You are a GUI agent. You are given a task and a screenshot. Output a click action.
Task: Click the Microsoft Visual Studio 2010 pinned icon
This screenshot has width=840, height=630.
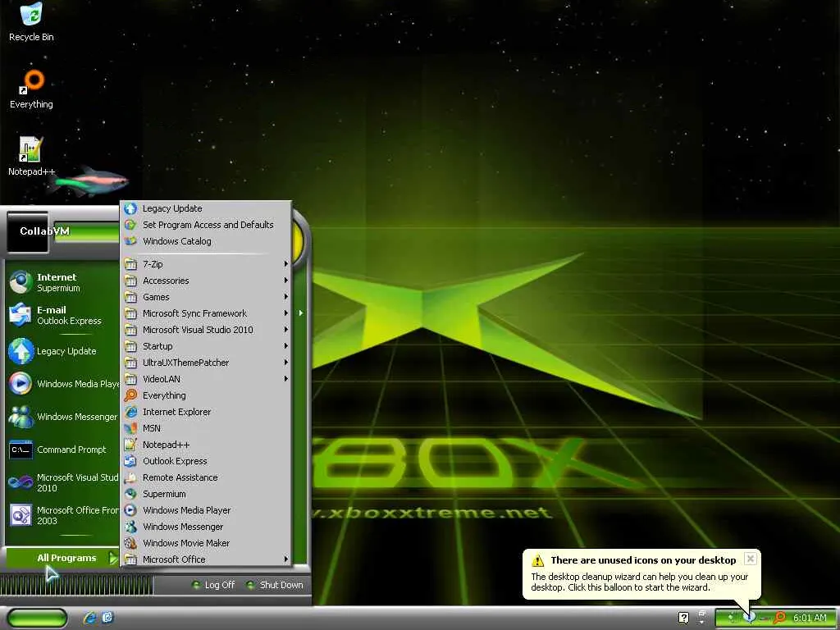point(21,482)
